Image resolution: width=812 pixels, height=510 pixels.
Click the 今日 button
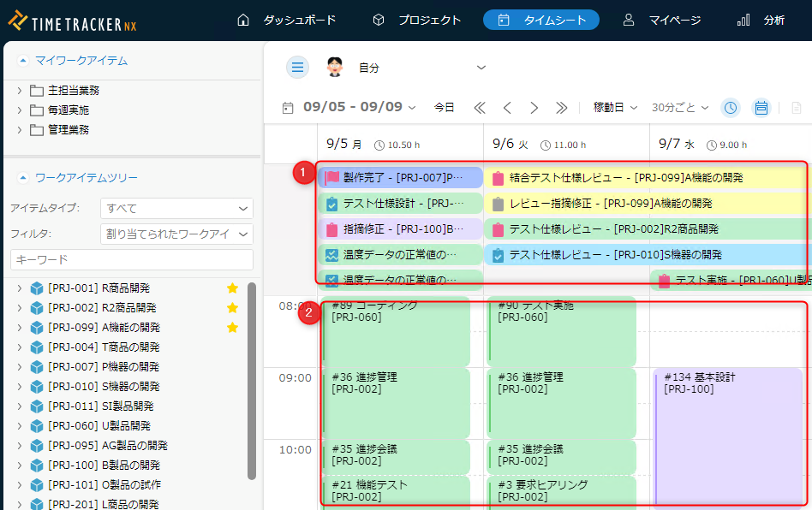point(444,108)
